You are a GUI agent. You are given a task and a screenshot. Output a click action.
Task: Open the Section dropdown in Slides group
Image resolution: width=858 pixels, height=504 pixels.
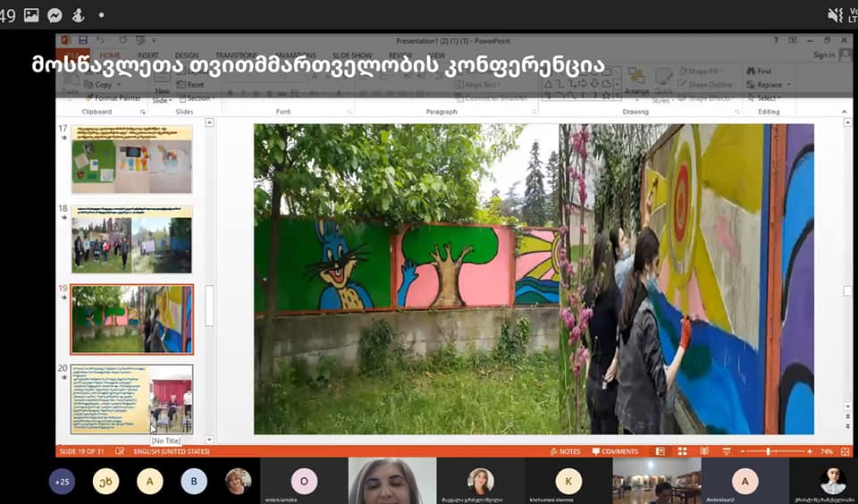click(195, 98)
